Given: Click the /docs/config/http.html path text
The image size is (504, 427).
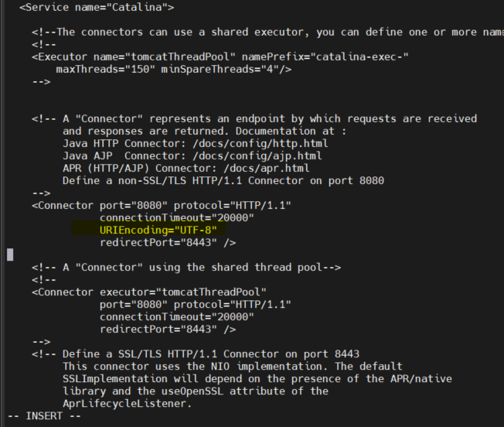Looking at the screenshot, I should pyautogui.click(x=260, y=143).
